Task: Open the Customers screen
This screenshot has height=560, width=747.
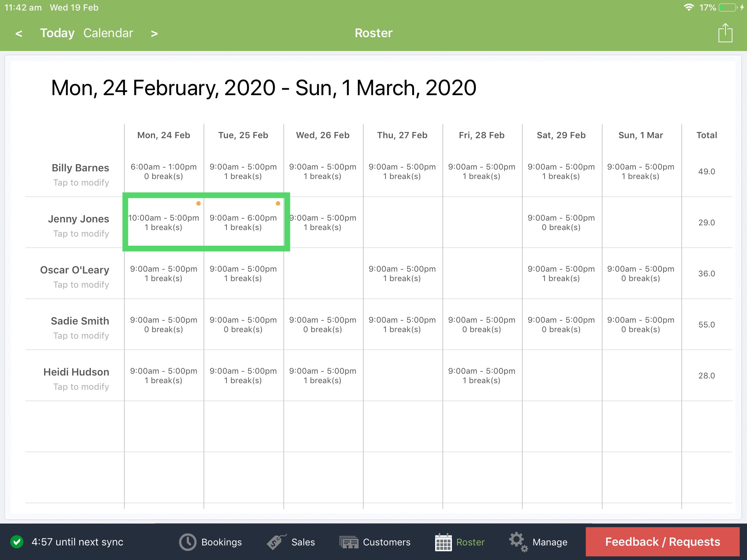Action: pos(348,542)
